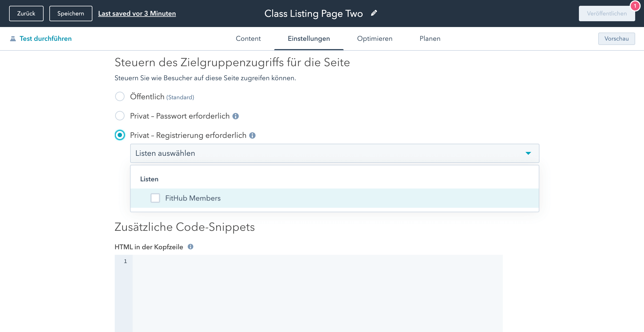Select the Öffentlich (Standard) radio option
Screen dimensions: 644x332
click(x=120, y=97)
